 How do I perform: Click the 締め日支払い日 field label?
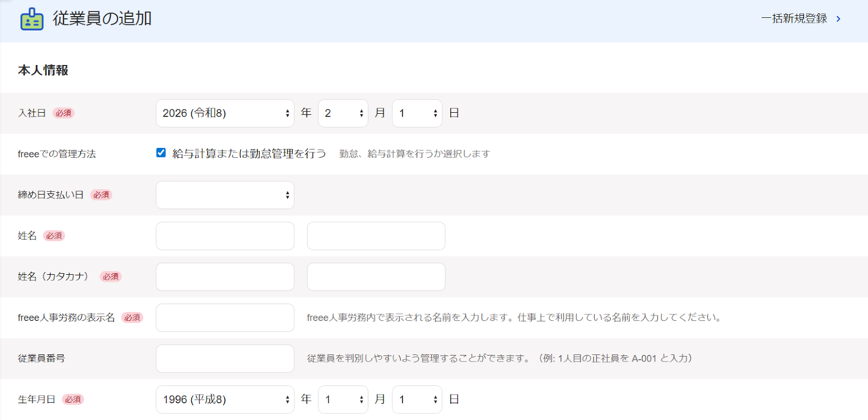coord(50,195)
